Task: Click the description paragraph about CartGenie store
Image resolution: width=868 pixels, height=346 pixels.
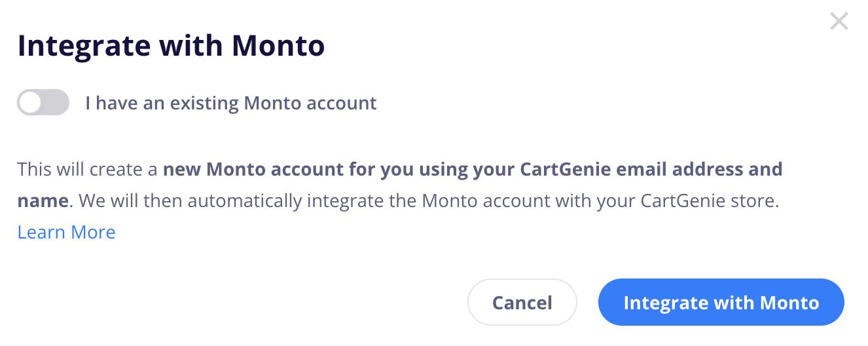Action: coord(429,201)
